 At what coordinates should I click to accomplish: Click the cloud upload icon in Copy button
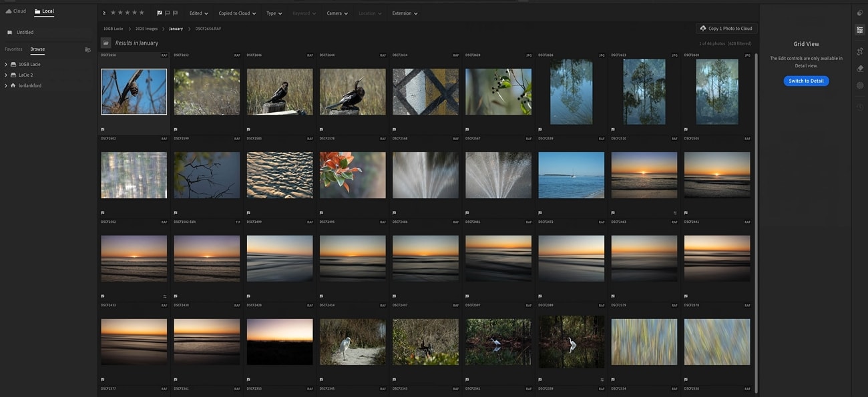(x=703, y=29)
